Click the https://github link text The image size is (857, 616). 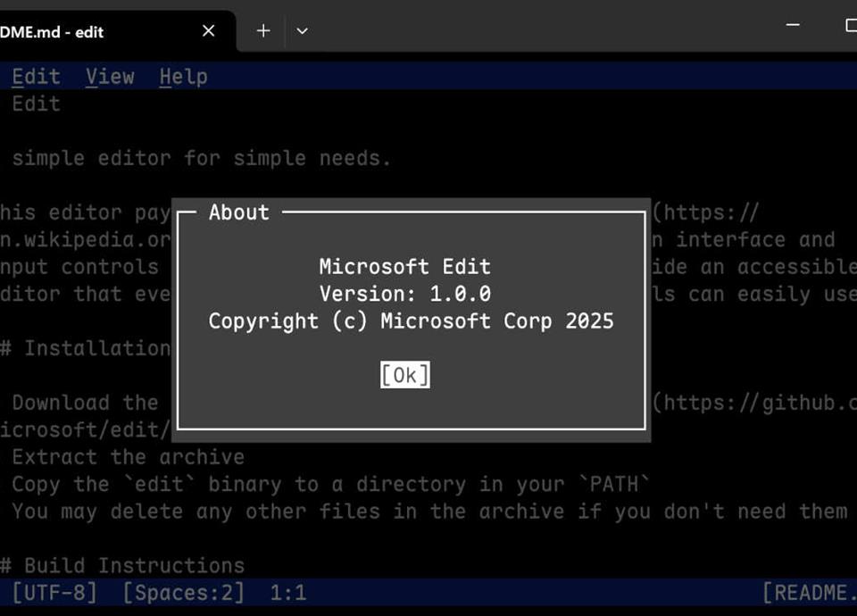coord(759,404)
